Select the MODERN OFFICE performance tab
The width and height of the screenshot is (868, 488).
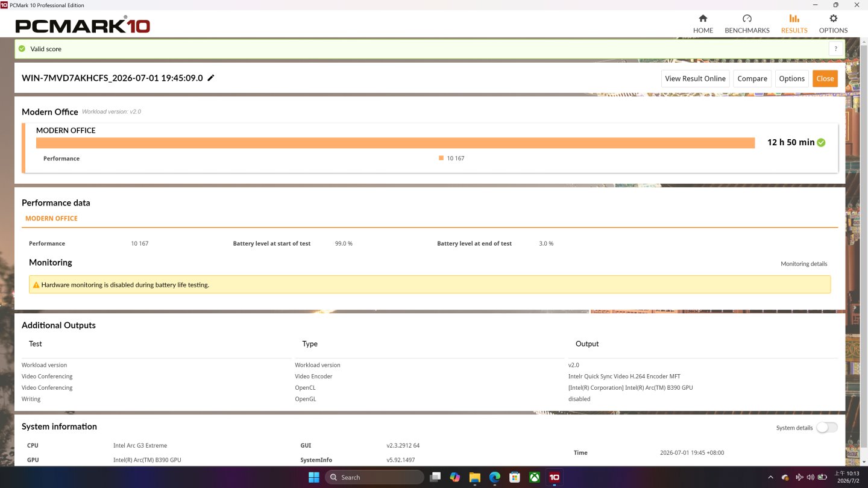(51, 218)
